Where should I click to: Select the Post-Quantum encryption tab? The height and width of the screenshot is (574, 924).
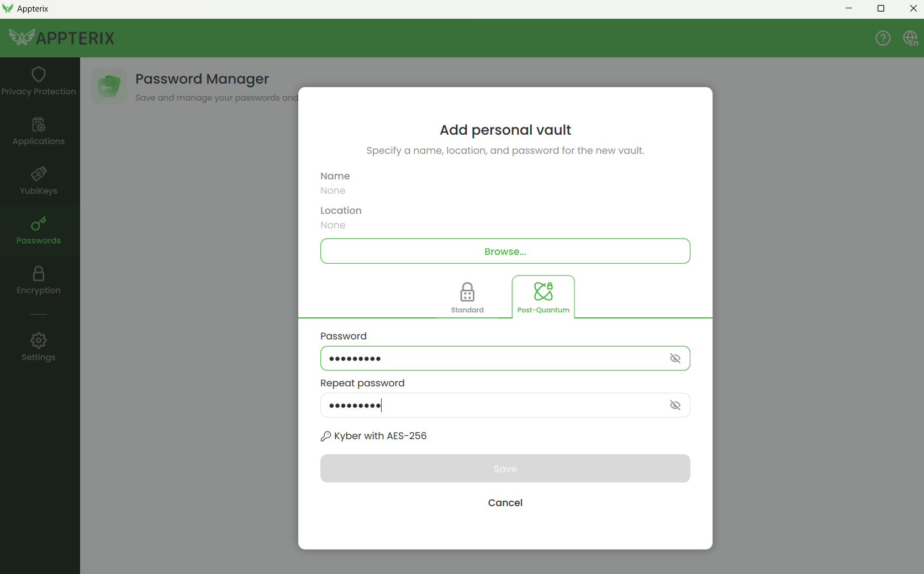(x=543, y=297)
